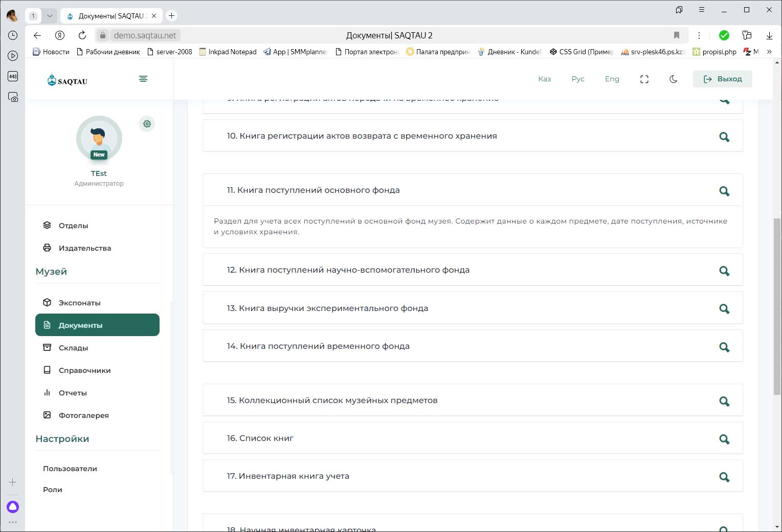
Task: Click the Выход logout button
Action: point(722,79)
